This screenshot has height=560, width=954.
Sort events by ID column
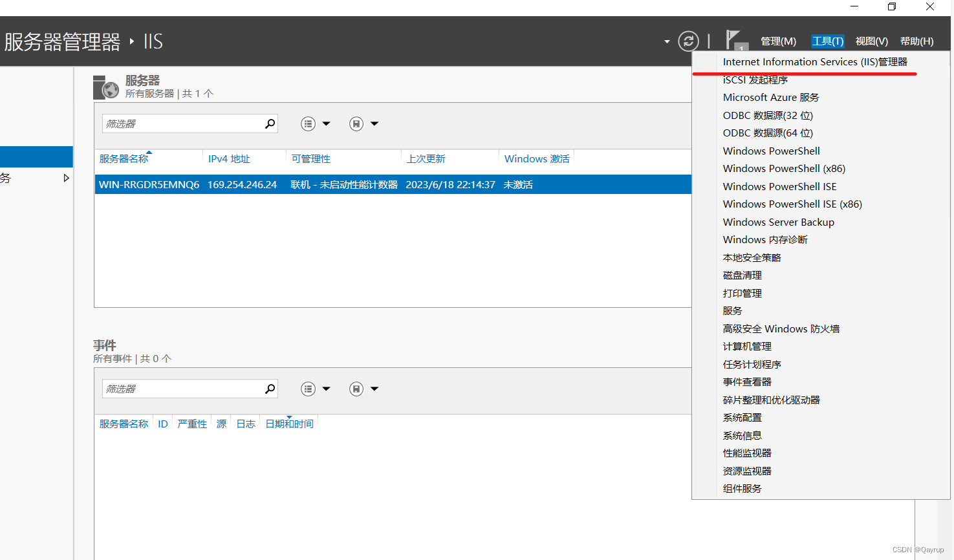163,424
